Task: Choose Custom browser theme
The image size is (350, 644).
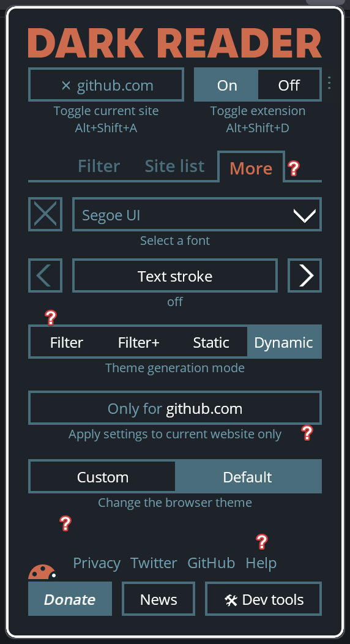Action: (x=103, y=476)
